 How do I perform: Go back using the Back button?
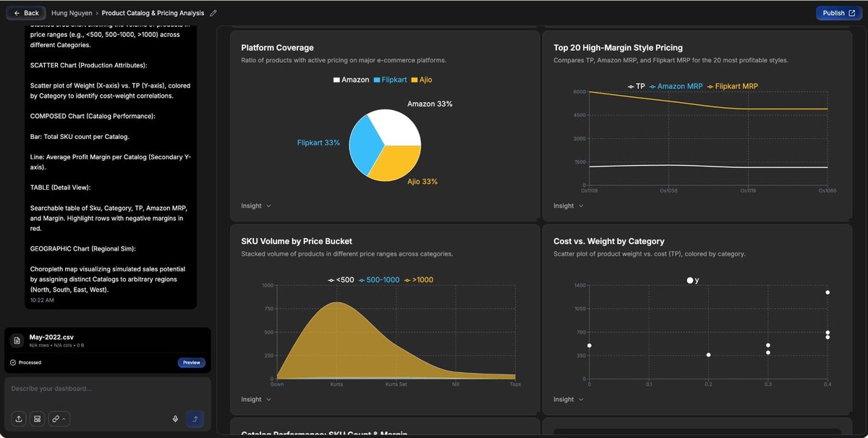[x=26, y=13]
